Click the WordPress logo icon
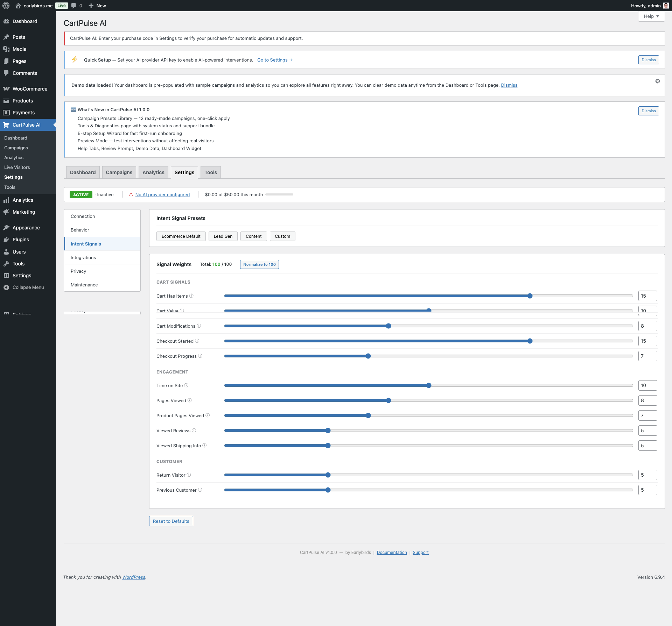672x626 pixels. coord(6,6)
